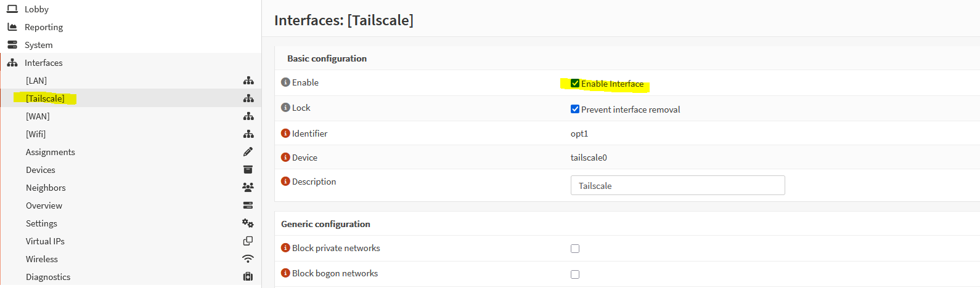980x288 pixels.
Task: Check the Block bogon networks box
Action: point(575,274)
